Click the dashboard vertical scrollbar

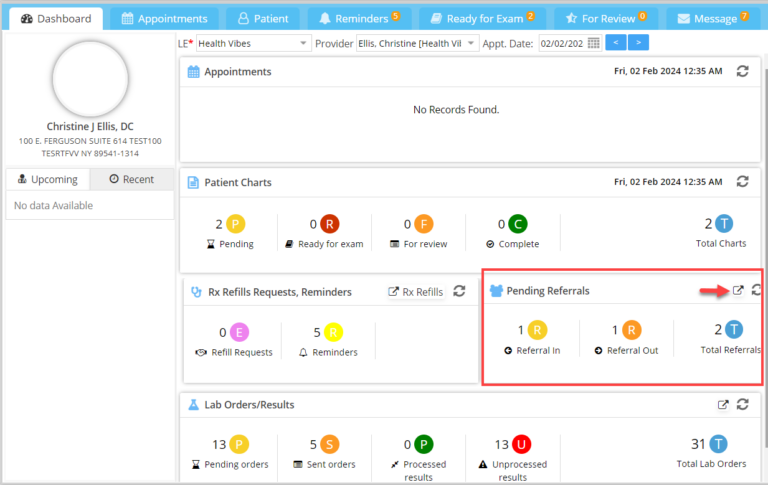765,257
